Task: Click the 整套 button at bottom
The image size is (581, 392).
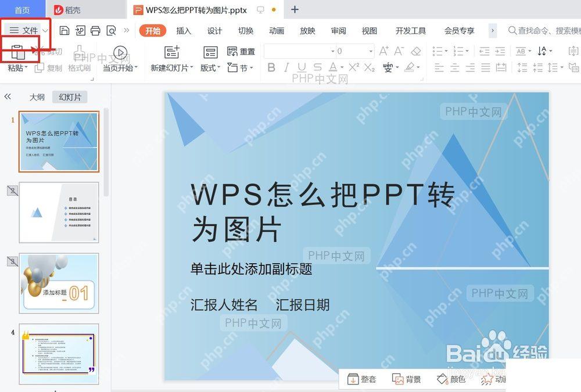Action: point(361,379)
